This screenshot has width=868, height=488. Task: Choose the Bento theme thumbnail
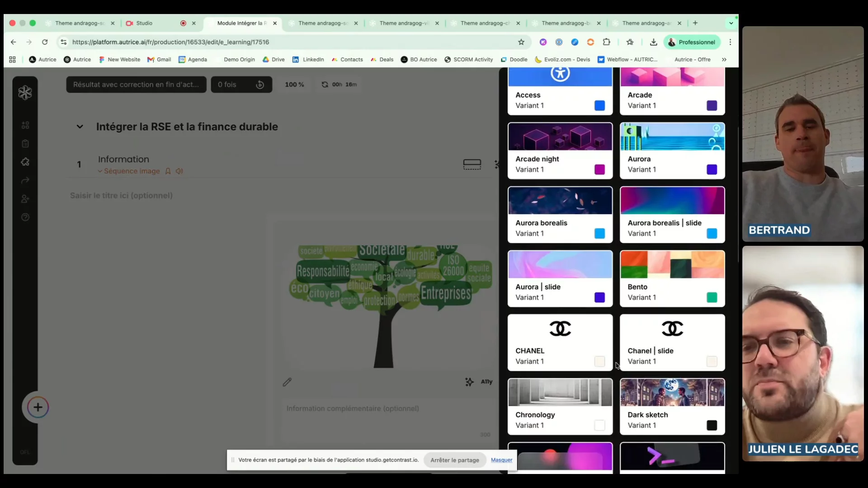pyautogui.click(x=672, y=265)
